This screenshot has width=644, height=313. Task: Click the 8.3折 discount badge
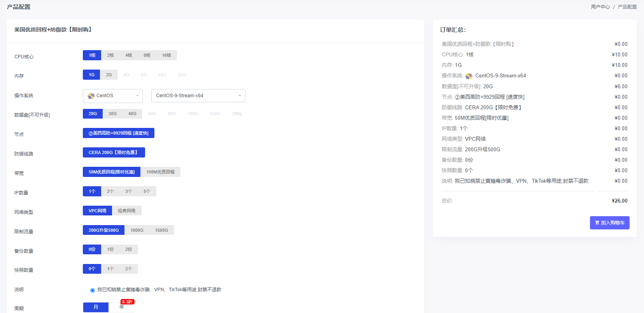(x=128, y=302)
